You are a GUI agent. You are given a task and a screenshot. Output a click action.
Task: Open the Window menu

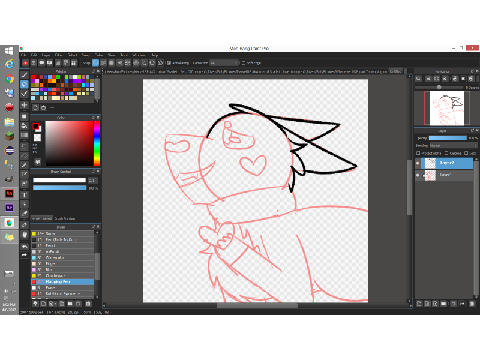coord(139,55)
